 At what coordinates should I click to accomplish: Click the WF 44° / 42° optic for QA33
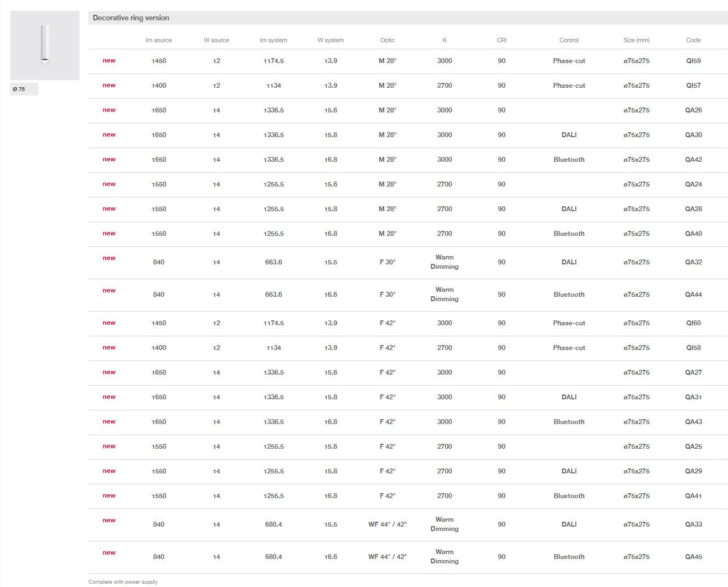(387, 524)
